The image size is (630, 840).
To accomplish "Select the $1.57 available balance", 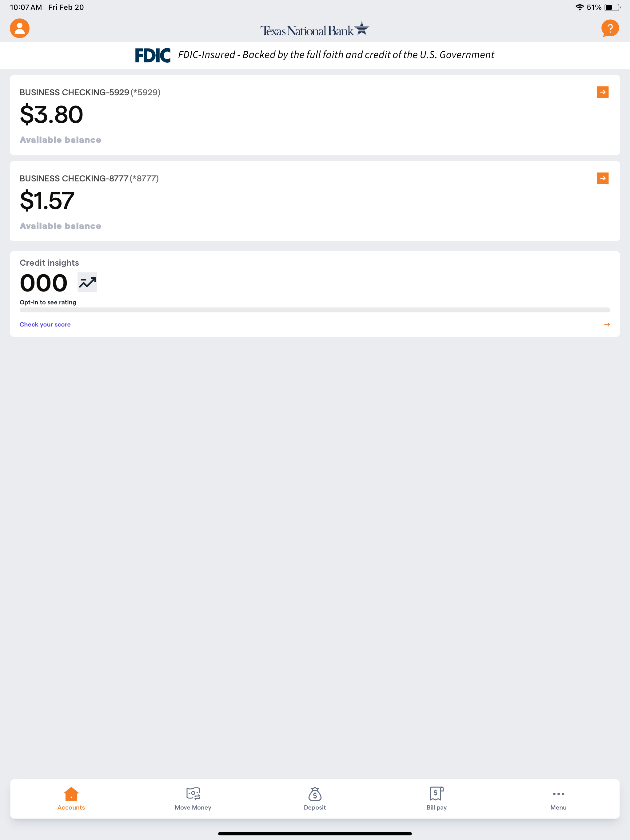I will coord(47,201).
